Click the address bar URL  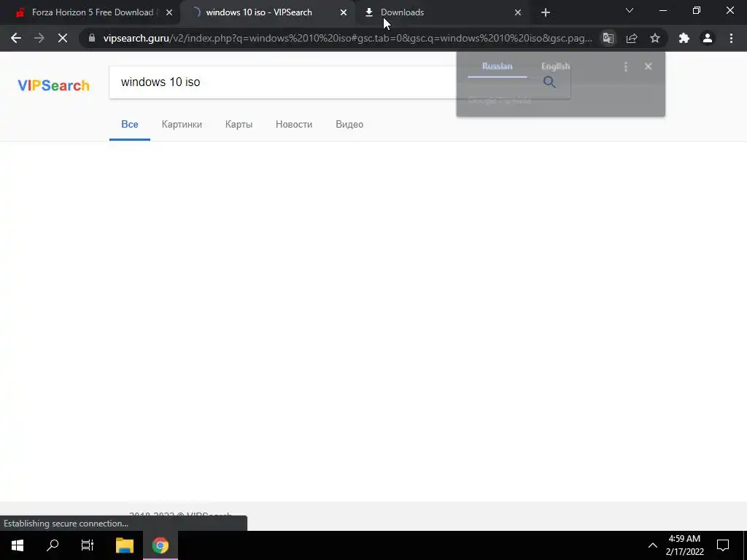348,38
